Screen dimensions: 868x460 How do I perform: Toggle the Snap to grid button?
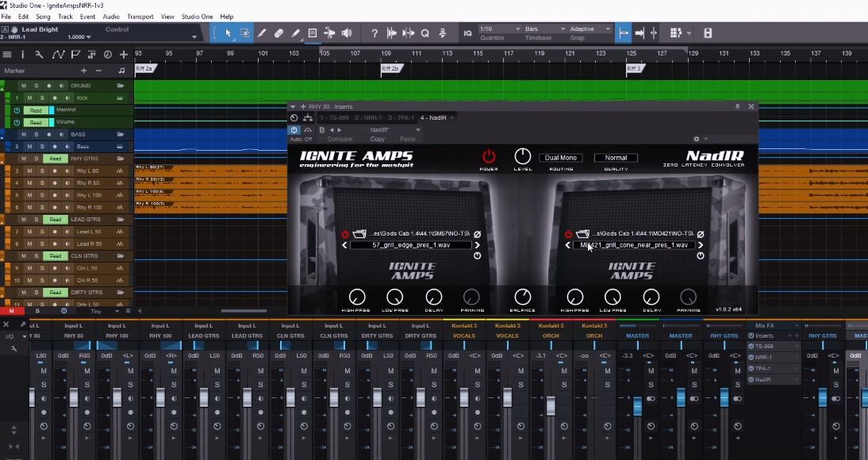point(623,33)
